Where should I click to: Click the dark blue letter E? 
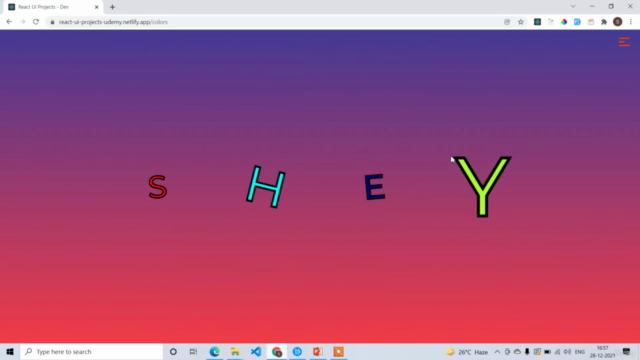[375, 187]
